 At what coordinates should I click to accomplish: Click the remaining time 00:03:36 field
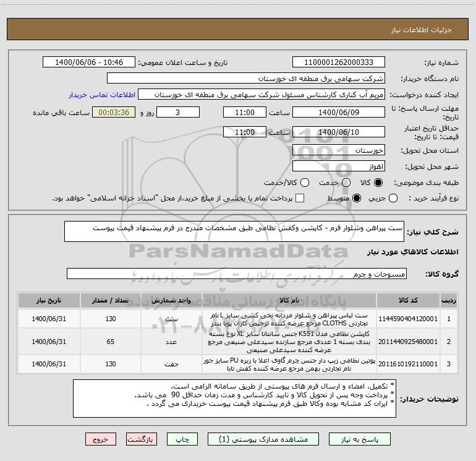point(114,112)
